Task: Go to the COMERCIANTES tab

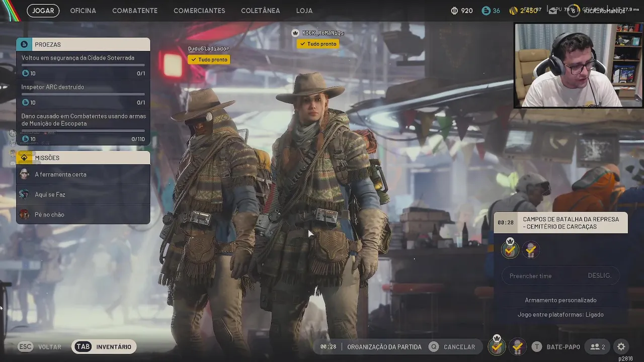Action: click(x=199, y=11)
